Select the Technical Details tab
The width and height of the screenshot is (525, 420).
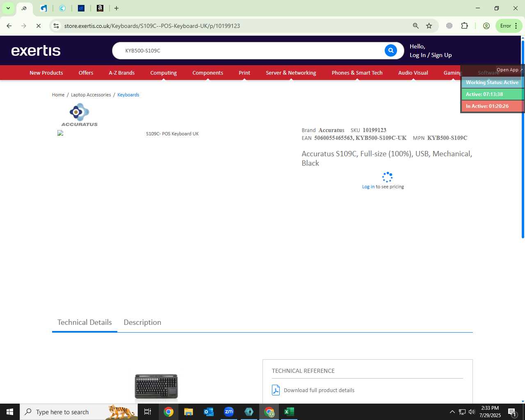pos(84,322)
